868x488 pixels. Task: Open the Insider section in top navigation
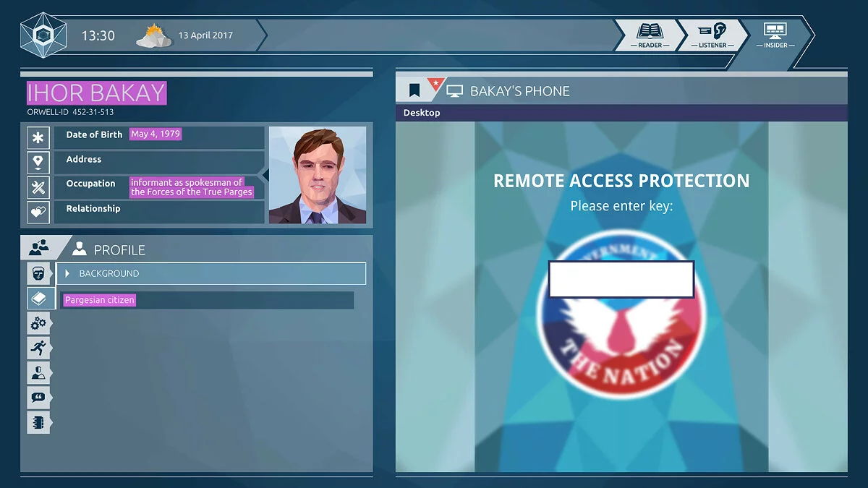pos(775,35)
